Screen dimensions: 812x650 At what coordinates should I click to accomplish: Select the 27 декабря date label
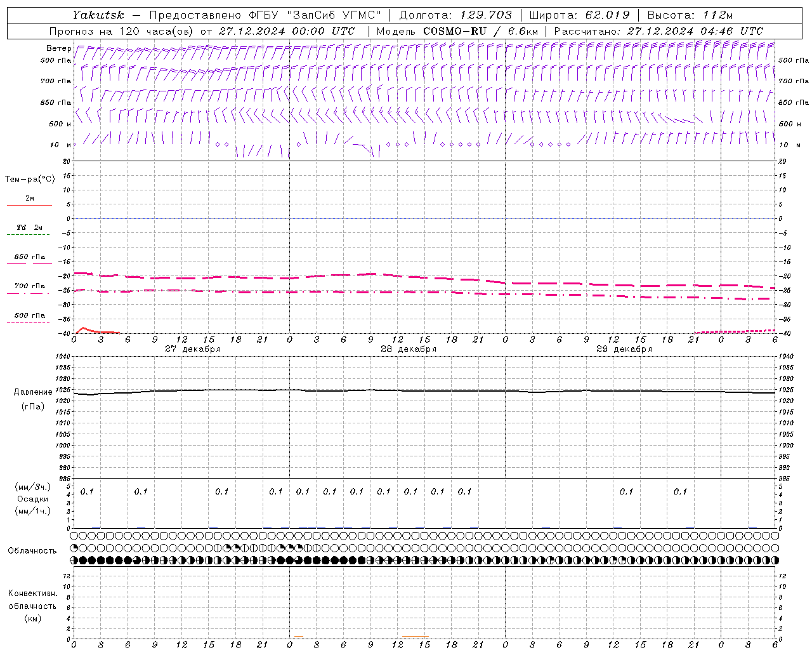point(192,349)
